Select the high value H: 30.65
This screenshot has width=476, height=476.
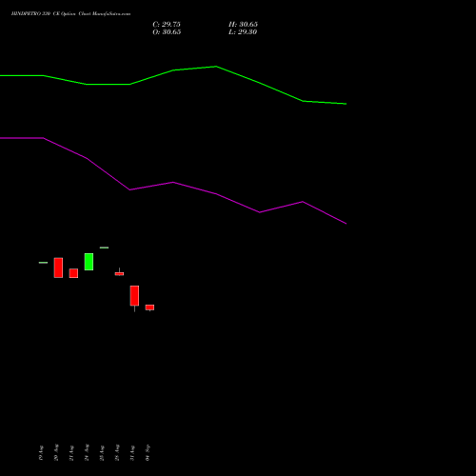pos(243,24)
